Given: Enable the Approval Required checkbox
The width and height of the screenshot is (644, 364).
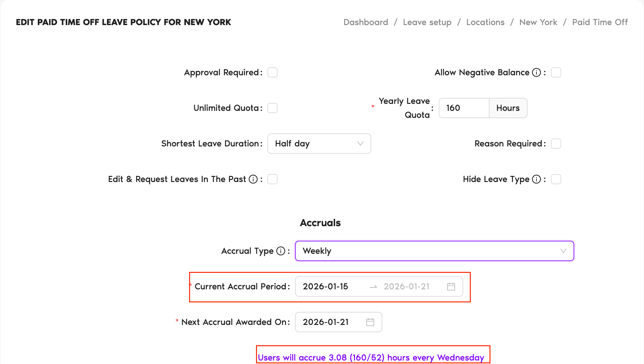Looking at the screenshot, I should pyautogui.click(x=272, y=72).
